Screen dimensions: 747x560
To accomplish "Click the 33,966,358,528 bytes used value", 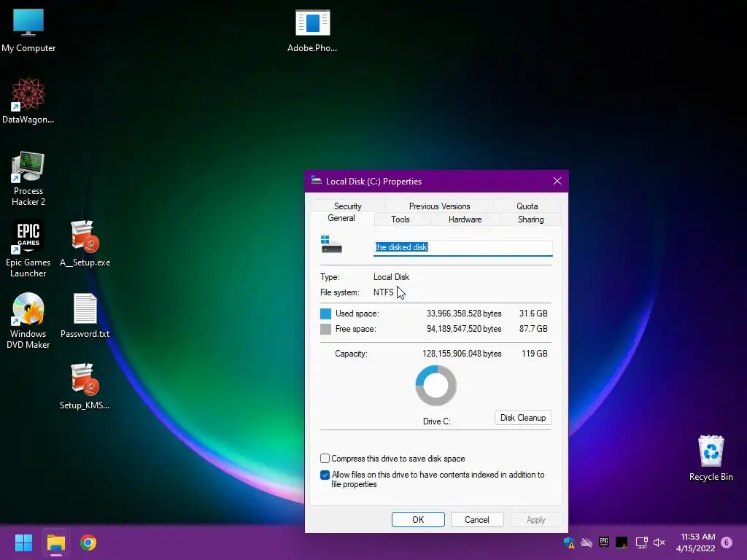I will point(464,314).
